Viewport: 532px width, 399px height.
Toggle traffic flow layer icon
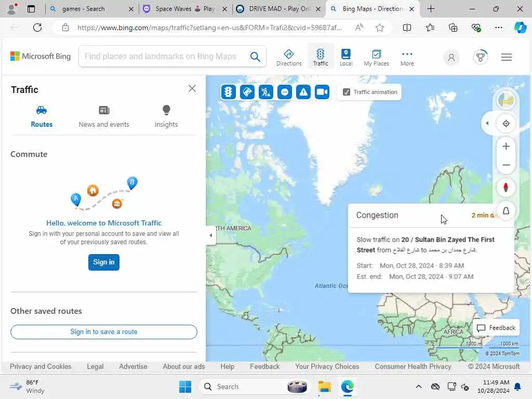tap(229, 92)
